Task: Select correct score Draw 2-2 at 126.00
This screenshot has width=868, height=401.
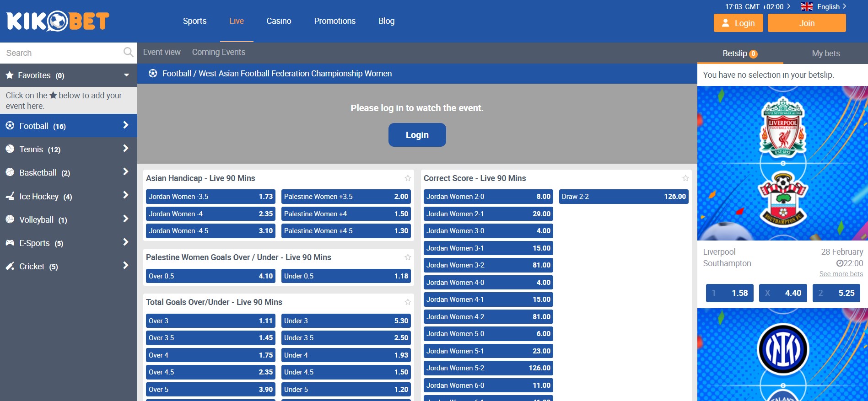Action: coord(624,197)
